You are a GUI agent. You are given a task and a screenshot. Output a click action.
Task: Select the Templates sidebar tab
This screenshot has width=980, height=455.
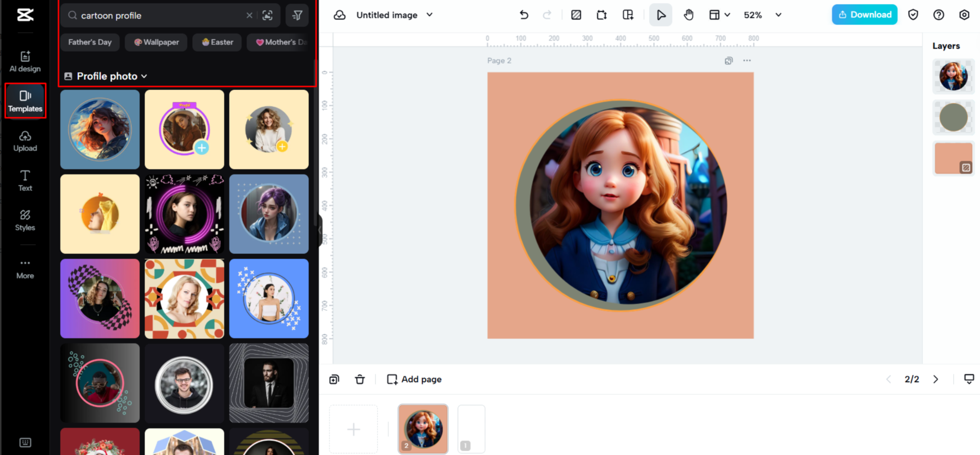(25, 101)
